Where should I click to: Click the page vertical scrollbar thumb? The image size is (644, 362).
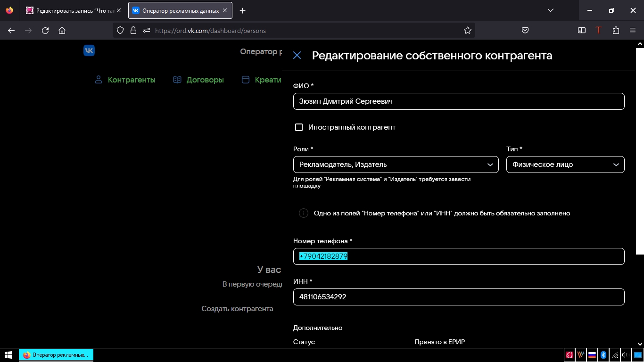pyautogui.click(x=640, y=151)
